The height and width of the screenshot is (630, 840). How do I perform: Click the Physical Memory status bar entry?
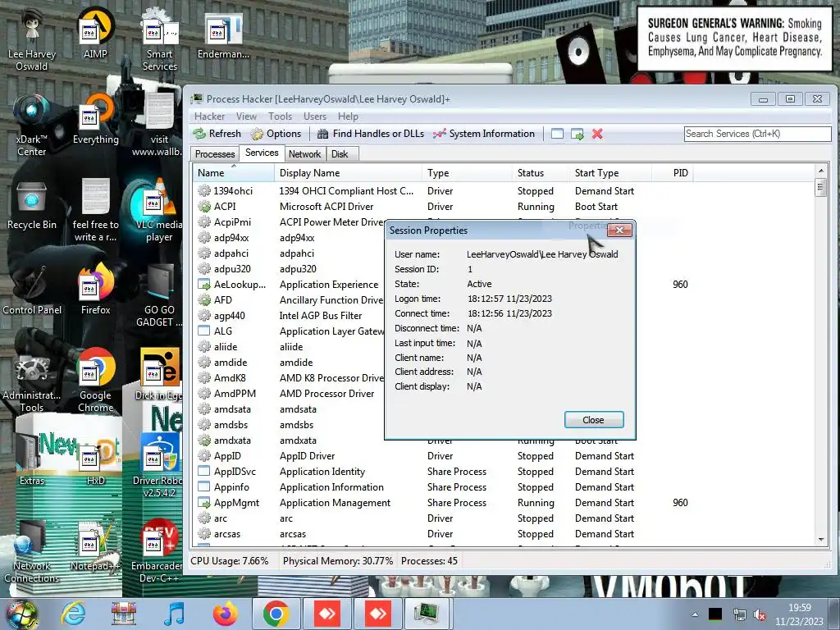[x=337, y=561]
